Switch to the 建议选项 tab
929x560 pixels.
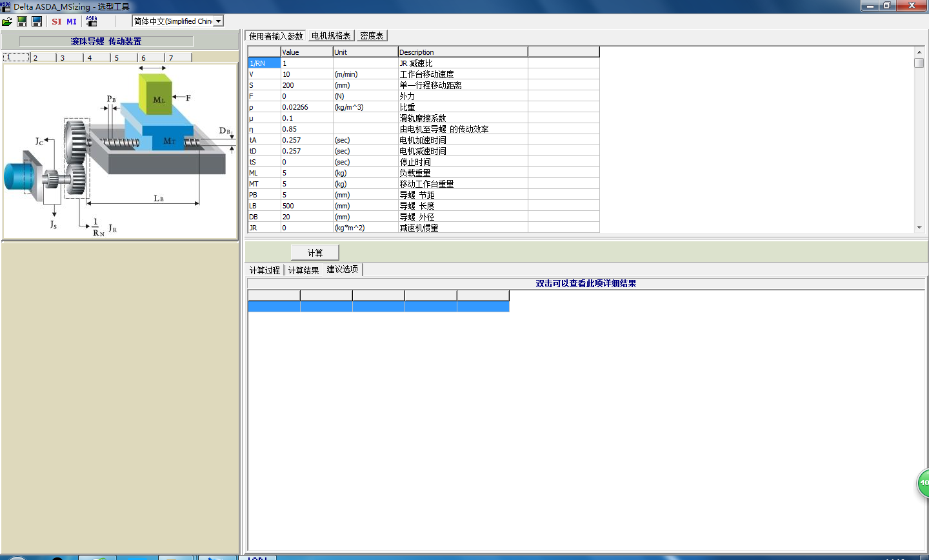click(343, 270)
